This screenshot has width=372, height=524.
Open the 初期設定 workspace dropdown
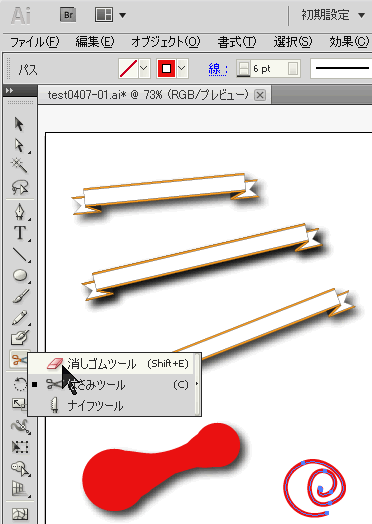click(x=333, y=15)
